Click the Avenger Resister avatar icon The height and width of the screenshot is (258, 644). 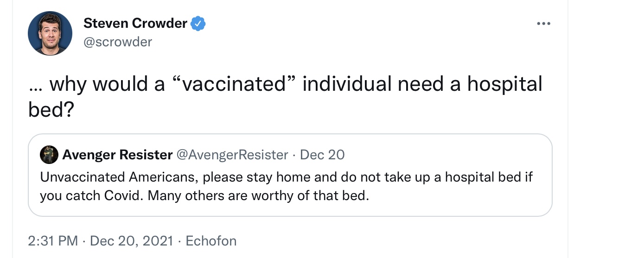pos(49,154)
